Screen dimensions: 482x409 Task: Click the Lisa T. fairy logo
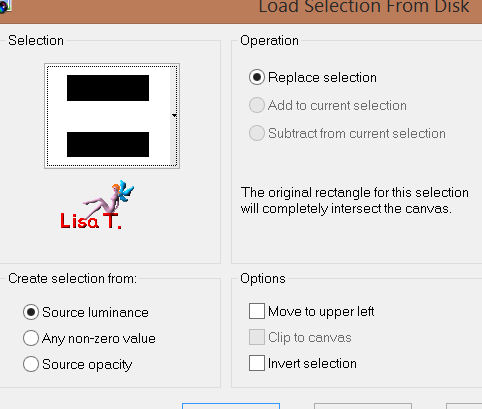tap(97, 205)
